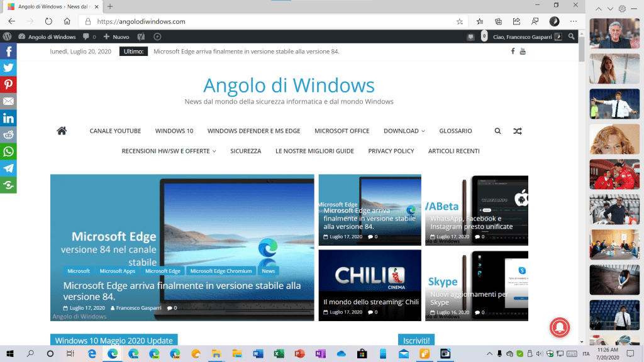
Task: Share via the WhatsApp sidebar icon
Action: click(x=8, y=151)
